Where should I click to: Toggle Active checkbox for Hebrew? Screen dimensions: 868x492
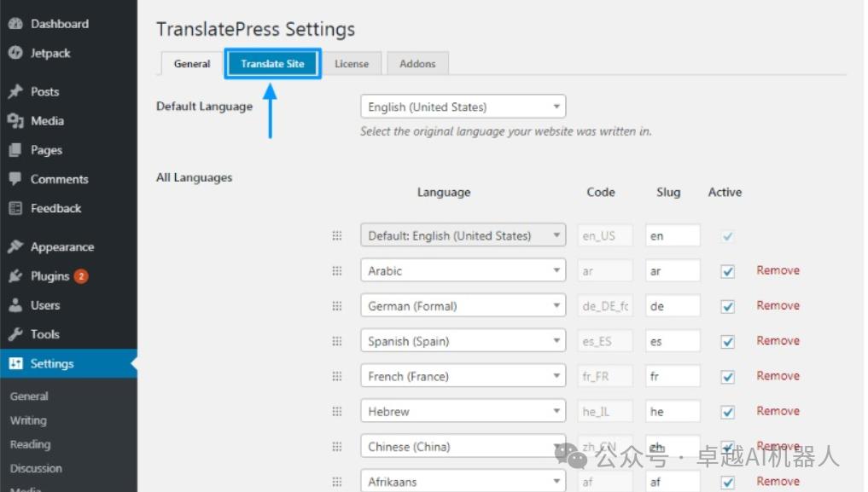pos(727,412)
